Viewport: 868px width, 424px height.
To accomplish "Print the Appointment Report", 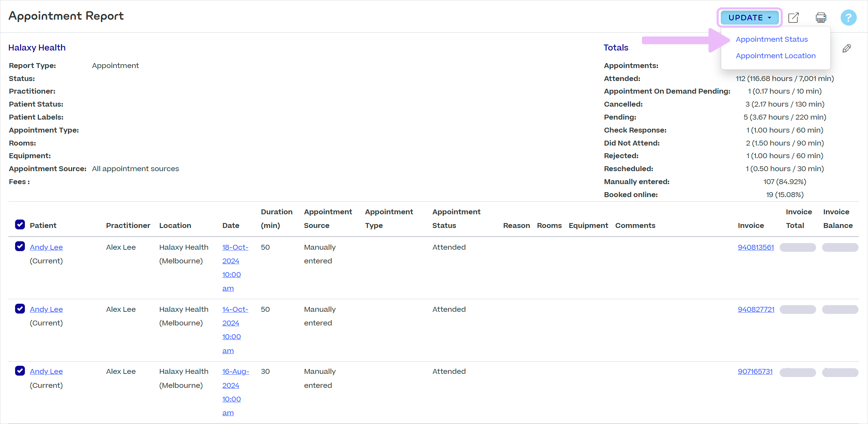I will pyautogui.click(x=821, y=18).
